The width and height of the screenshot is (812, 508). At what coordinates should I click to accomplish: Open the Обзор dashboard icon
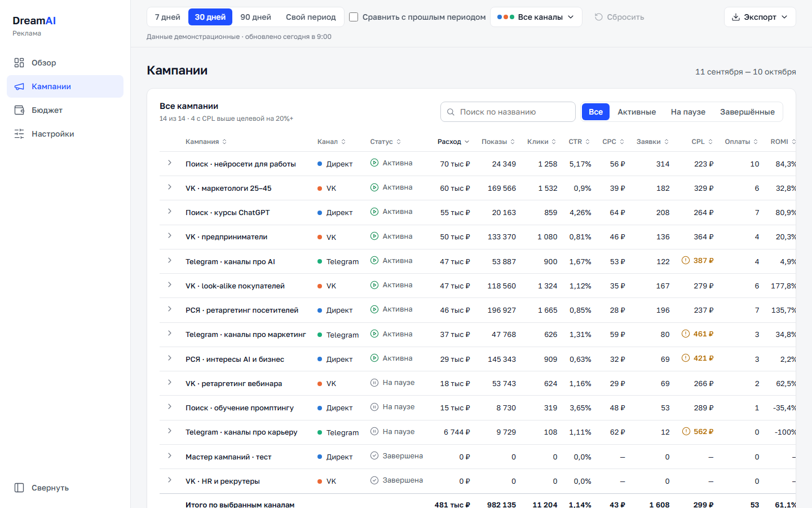[x=19, y=63]
